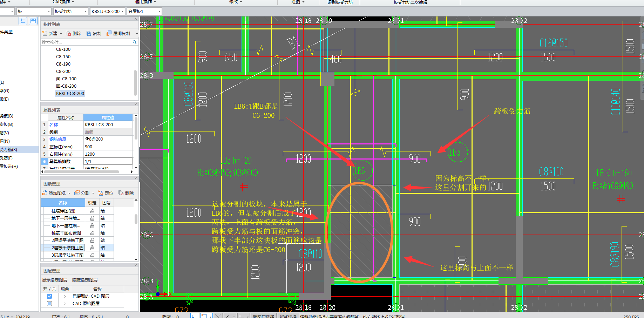Select 面-C8-100 in component list

[x=66, y=79]
